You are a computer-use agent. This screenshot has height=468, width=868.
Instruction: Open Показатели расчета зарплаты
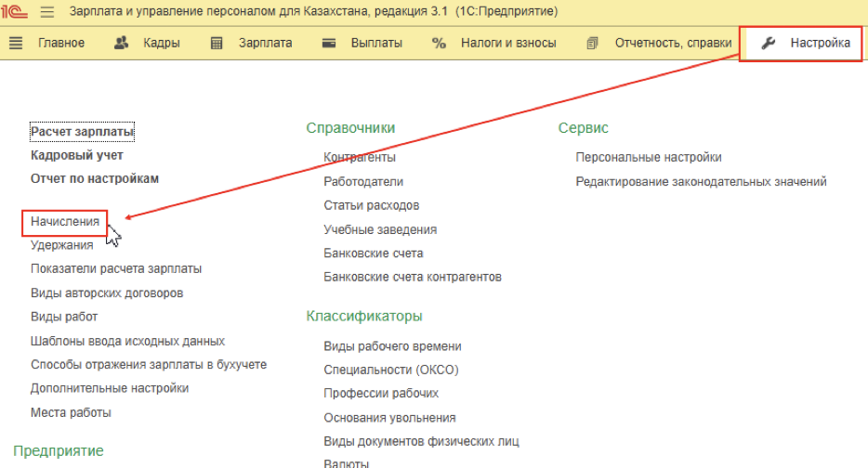coord(116,269)
